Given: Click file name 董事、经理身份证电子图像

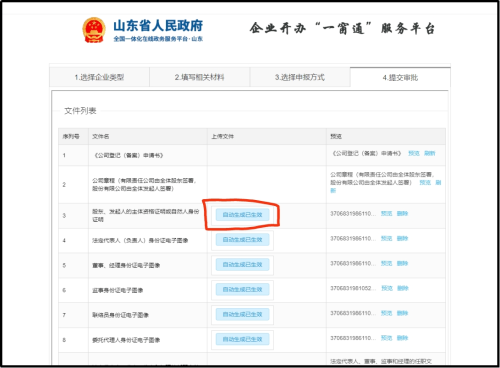Looking at the screenshot, I should coord(126,265).
